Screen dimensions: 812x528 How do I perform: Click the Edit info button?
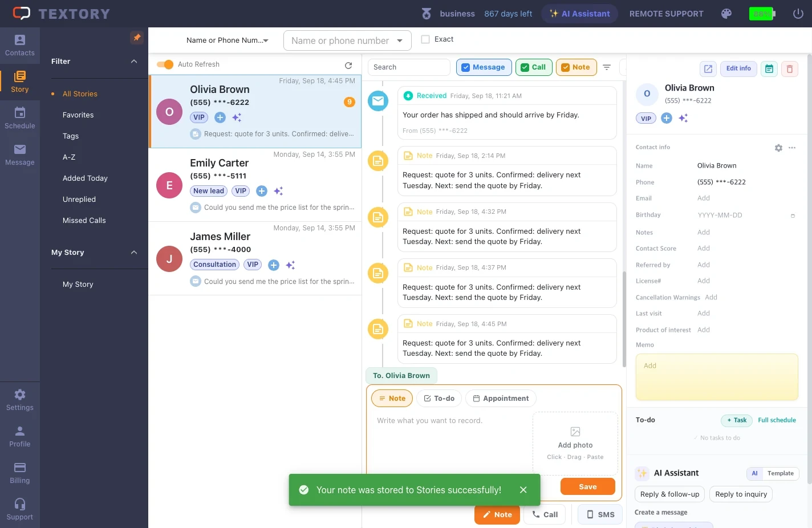[738, 68]
